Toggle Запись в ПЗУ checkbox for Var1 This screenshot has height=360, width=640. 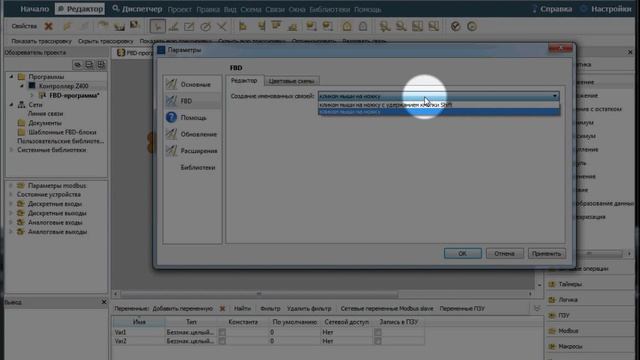(x=378, y=332)
